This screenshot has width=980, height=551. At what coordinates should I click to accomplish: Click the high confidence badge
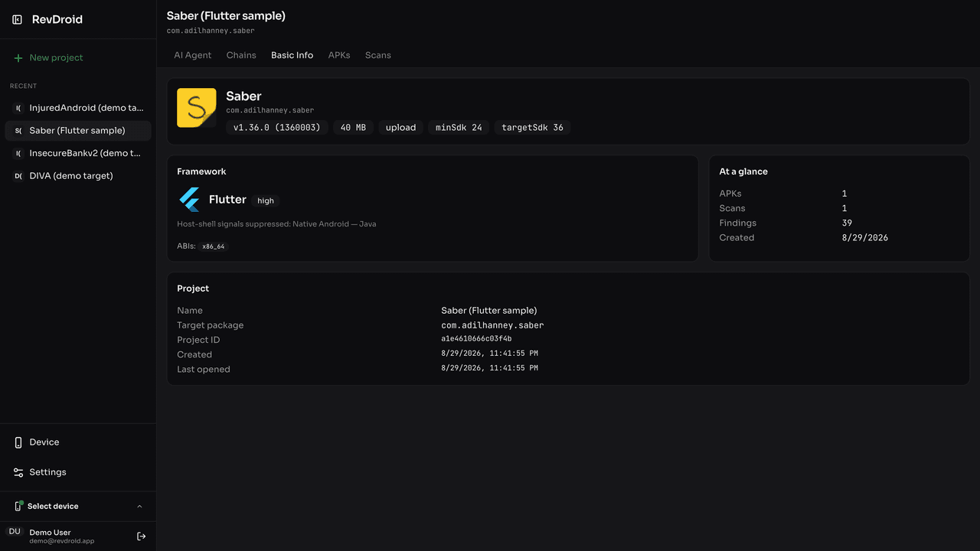(266, 201)
